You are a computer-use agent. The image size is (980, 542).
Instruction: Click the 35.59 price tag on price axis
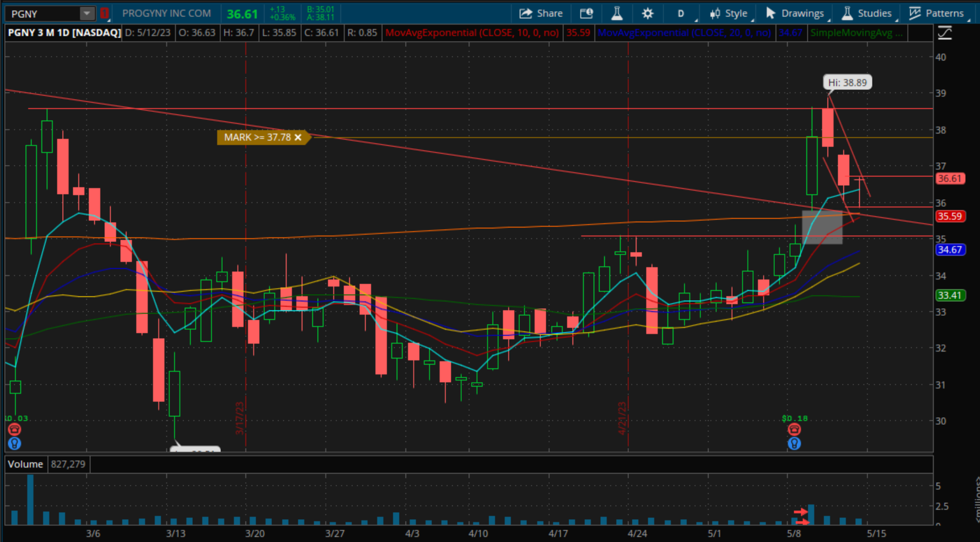pyautogui.click(x=950, y=216)
